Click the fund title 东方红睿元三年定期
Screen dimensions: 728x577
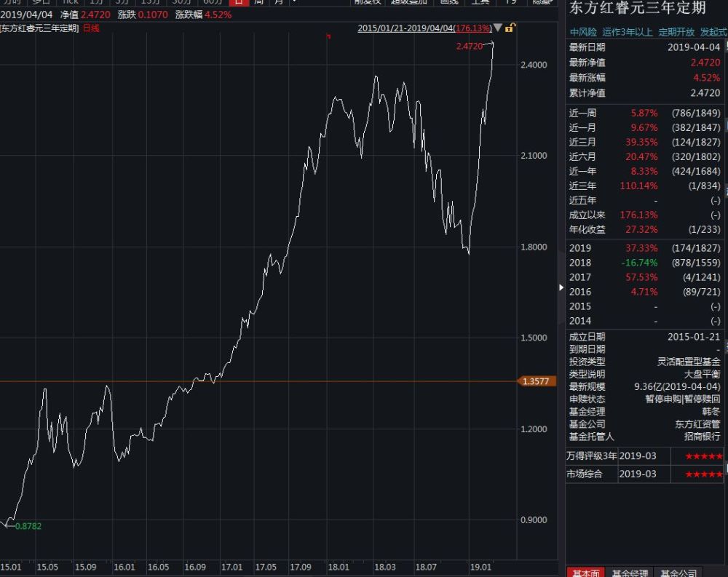coord(638,8)
